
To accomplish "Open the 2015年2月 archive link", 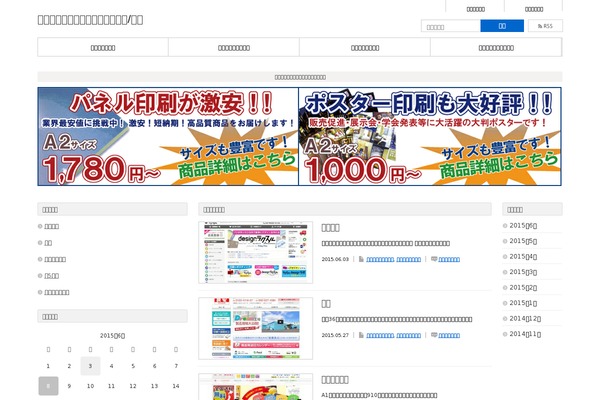I will [x=523, y=287].
